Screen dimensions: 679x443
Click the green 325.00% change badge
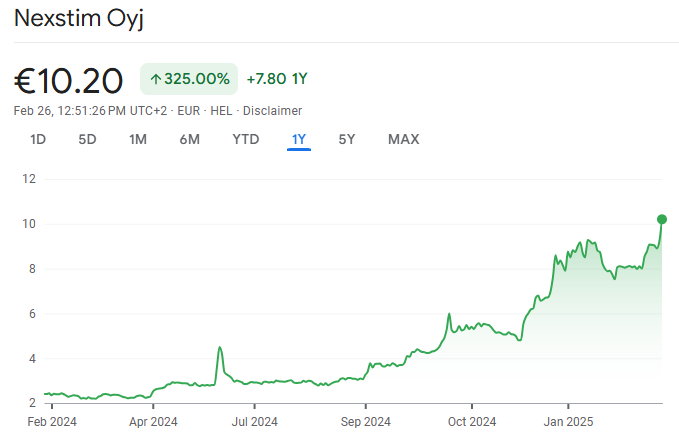coord(189,79)
